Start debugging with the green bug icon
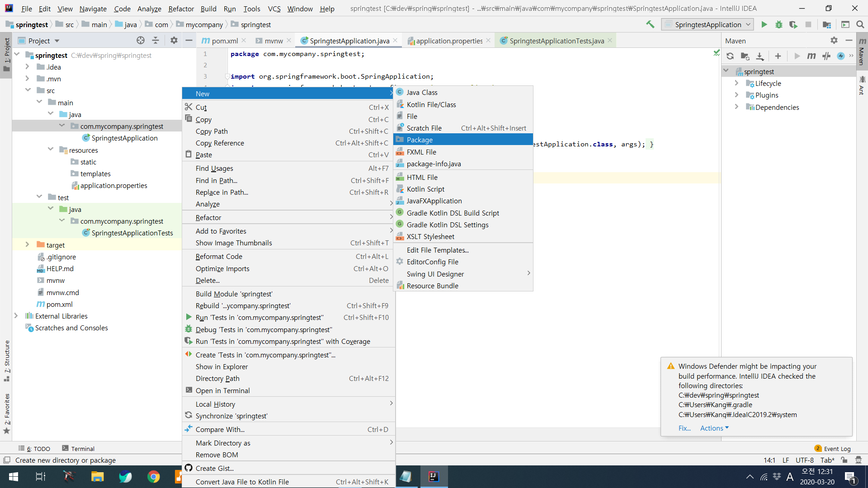Viewport: 868px width, 488px height. pyautogui.click(x=778, y=24)
